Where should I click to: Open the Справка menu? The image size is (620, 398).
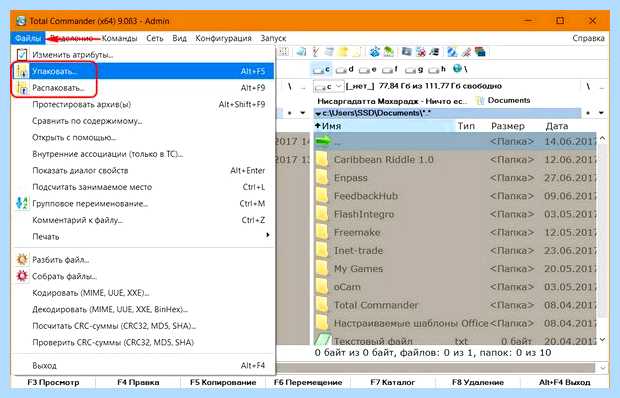[588, 38]
